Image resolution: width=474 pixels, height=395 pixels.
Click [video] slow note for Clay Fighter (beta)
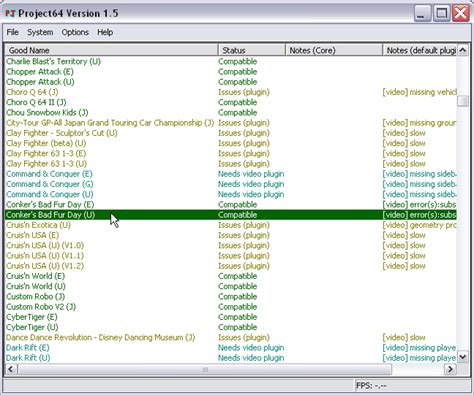404,143
